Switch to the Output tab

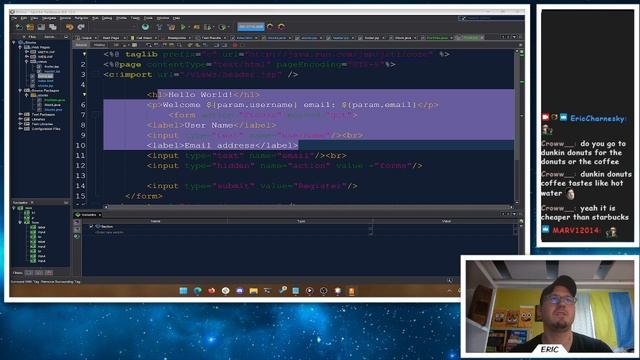point(87,38)
